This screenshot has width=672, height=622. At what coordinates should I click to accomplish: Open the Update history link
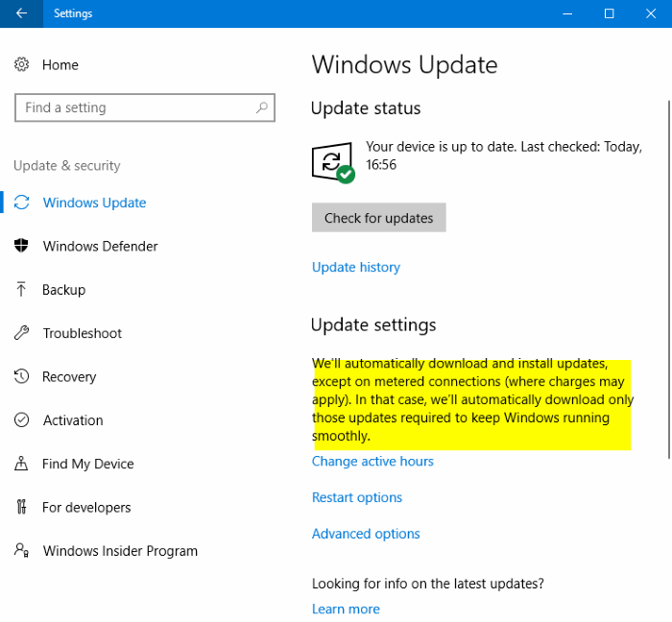(356, 267)
